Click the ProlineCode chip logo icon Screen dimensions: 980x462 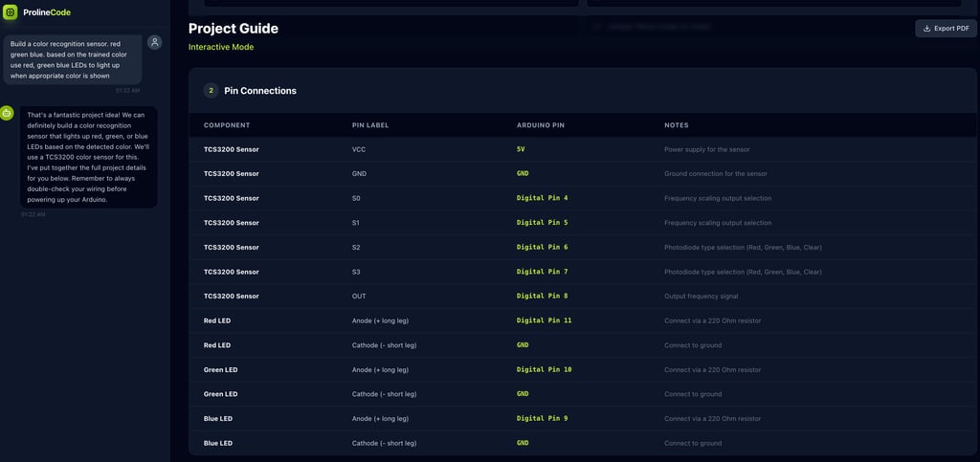[11, 12]
